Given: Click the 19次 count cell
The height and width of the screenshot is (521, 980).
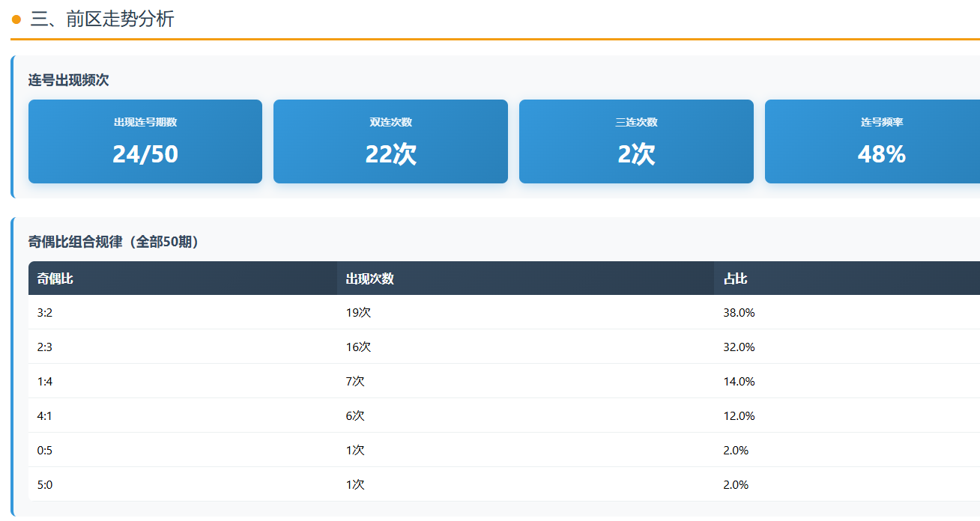Looking at the screenshot, I should (x=358, y=313).
